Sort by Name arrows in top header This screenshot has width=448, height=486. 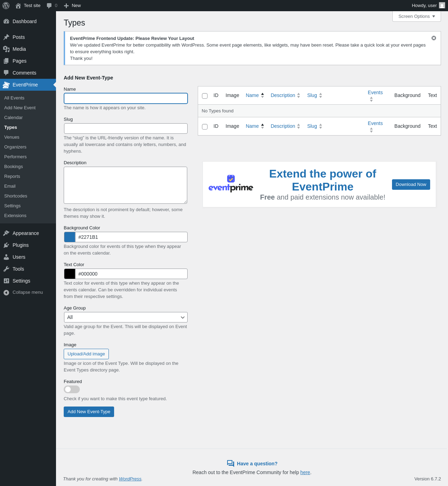point(262,95)
